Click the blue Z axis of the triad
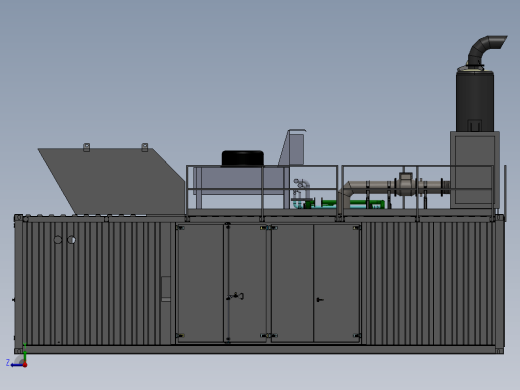Viewport: 520px width, 390px height. (x=17, y=365)
